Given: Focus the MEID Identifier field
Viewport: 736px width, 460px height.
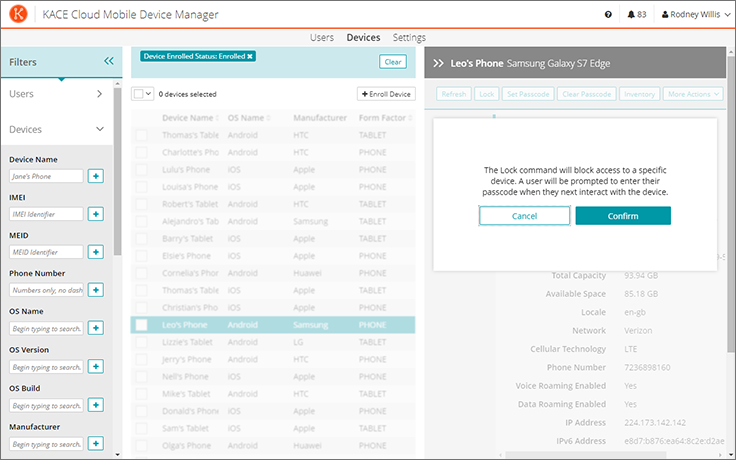Looking at the screenshot, I should [46, 252].
